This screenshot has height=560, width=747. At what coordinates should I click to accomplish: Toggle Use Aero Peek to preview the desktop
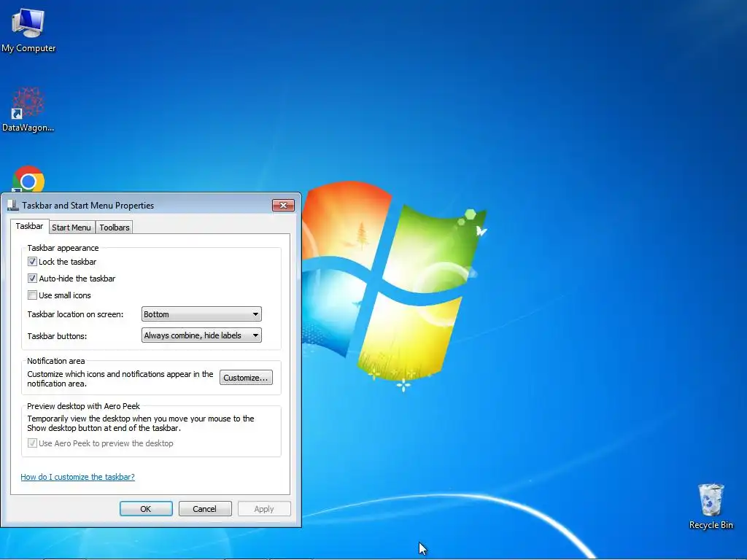click(32, 443)
